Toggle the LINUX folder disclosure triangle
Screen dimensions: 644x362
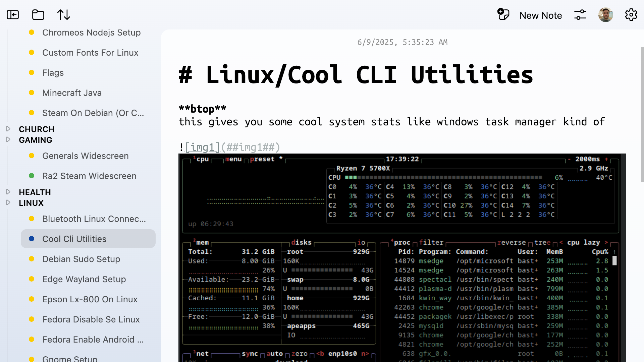(8, 202)
